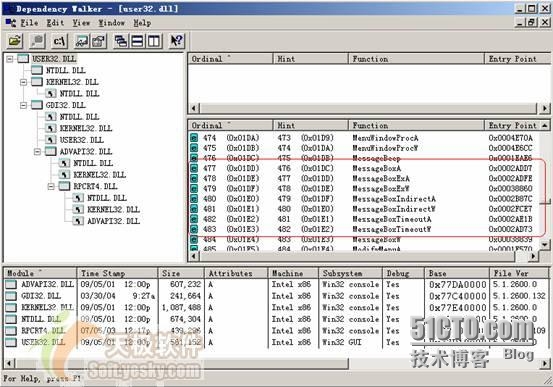Click the export icon of MessageBoxA row

tap(194, 168)
